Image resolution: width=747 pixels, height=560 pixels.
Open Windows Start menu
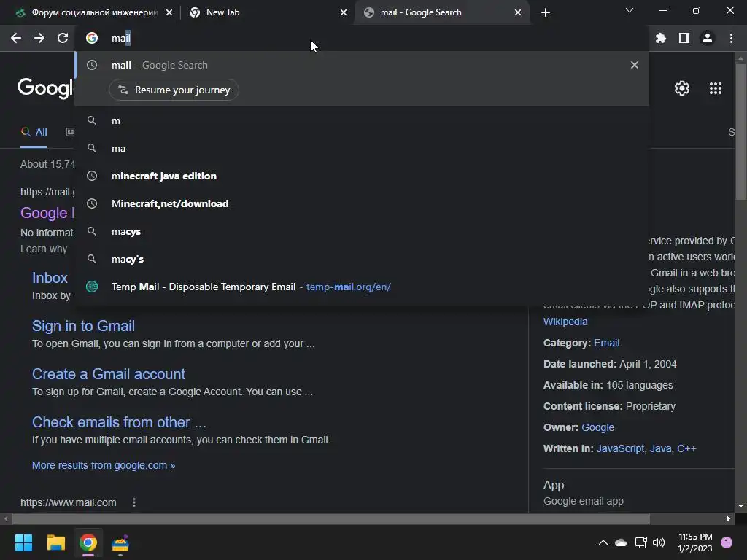coord(23,542)
